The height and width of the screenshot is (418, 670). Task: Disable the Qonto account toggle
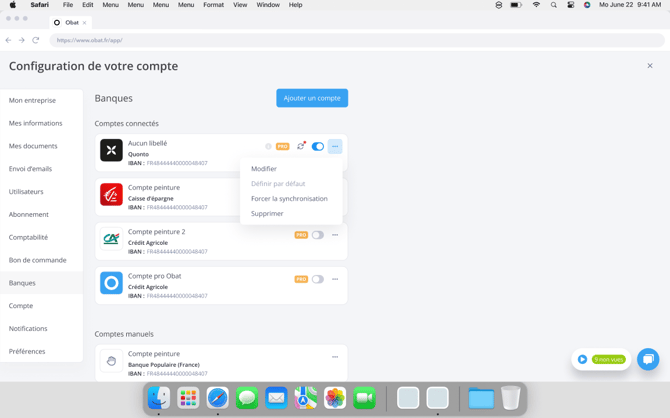pyautogui.click(x=318, y=147)
